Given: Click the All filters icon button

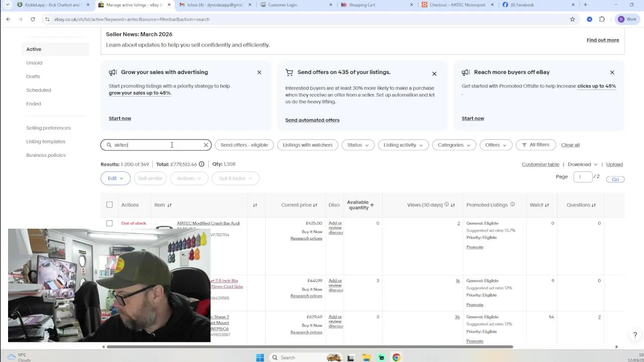Looking at the screenshot, I should coord(536,145).
